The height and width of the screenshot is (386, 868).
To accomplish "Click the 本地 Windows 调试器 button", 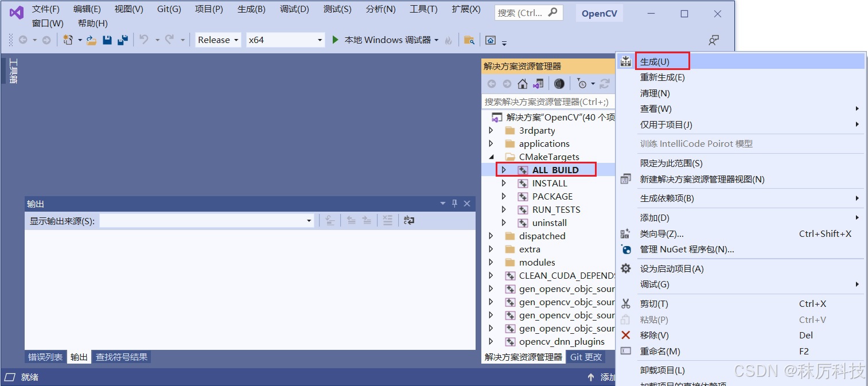I will [x=387, y=40].
